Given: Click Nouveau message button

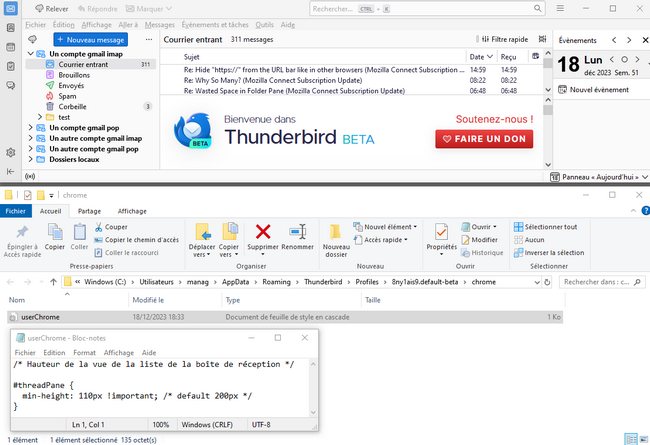Looking at the screenshot, I should [90, 40].
